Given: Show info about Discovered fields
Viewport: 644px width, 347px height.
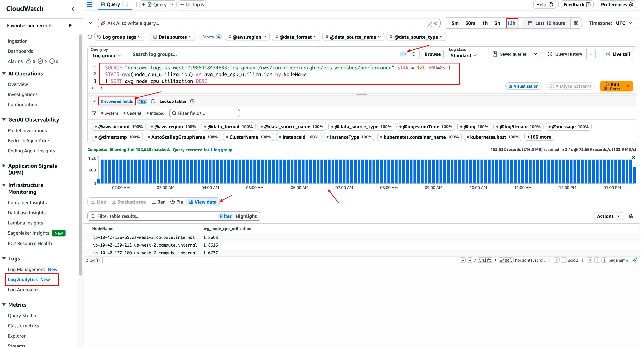Looking at the screenshot, I should coord(153,101).
